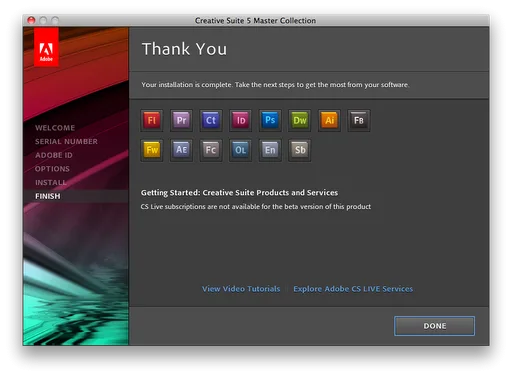Open Explore Adobe CS LIVE Services link
The width and height of the screenshot is (512, 377).
[x=353, y=289]
